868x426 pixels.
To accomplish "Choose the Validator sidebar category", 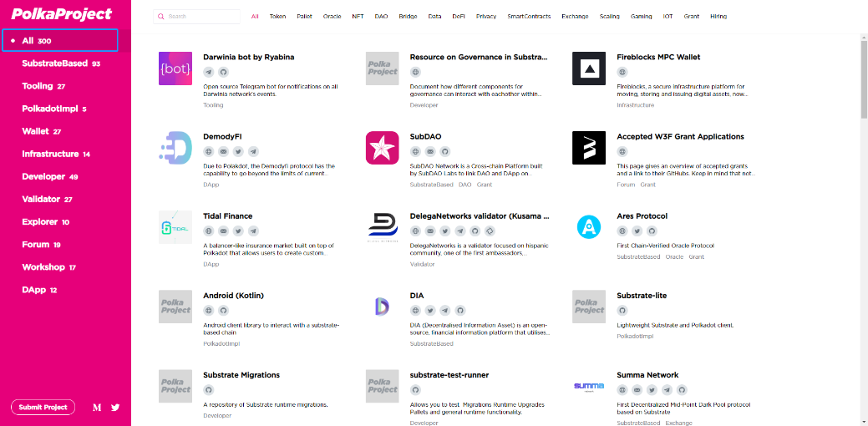I will pyautogui.click(x=47, y=199).
